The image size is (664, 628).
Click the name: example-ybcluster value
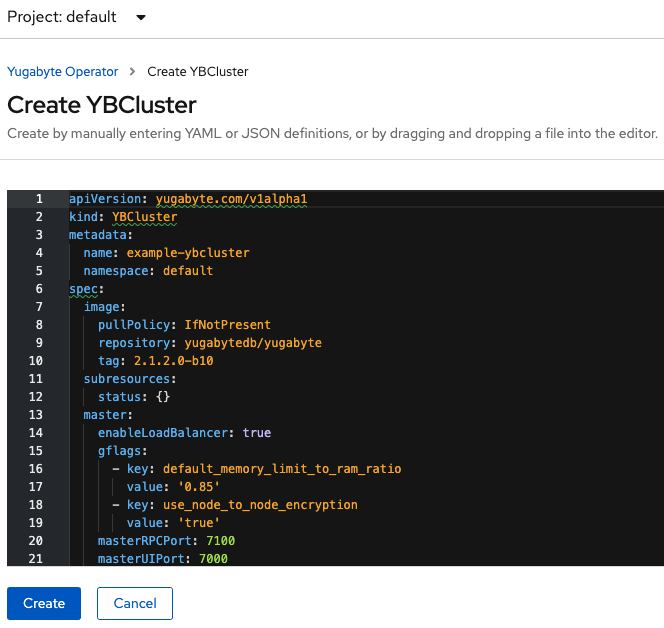187,253
